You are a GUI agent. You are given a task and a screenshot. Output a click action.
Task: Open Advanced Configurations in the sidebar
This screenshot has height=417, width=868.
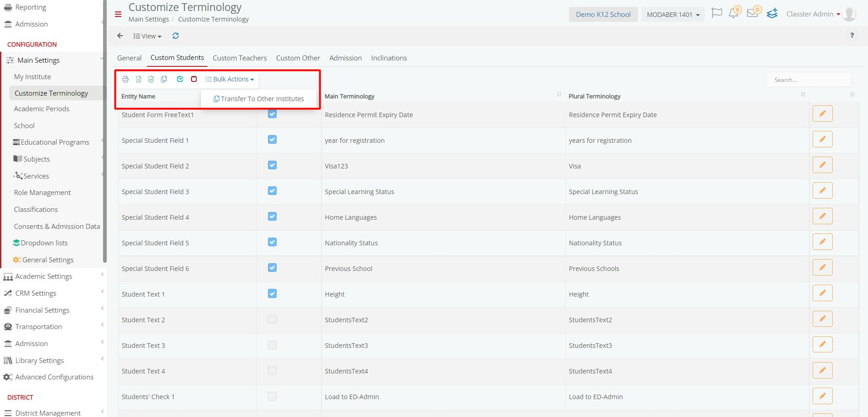coord(53,377)
